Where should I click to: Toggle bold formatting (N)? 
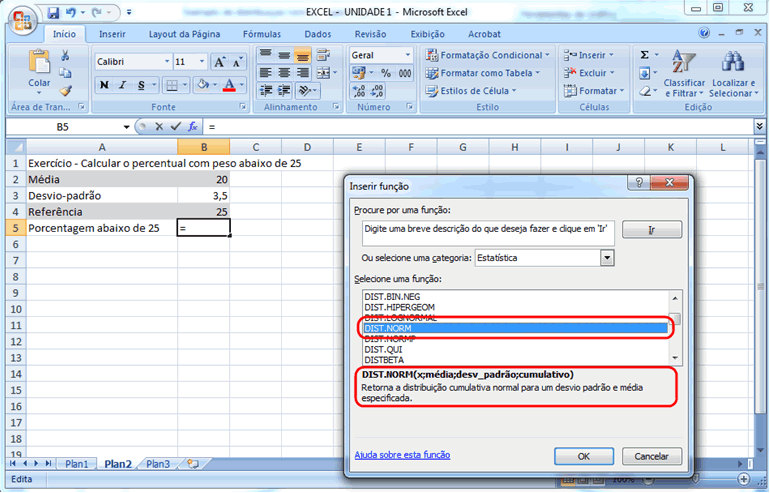coord(103,85)
